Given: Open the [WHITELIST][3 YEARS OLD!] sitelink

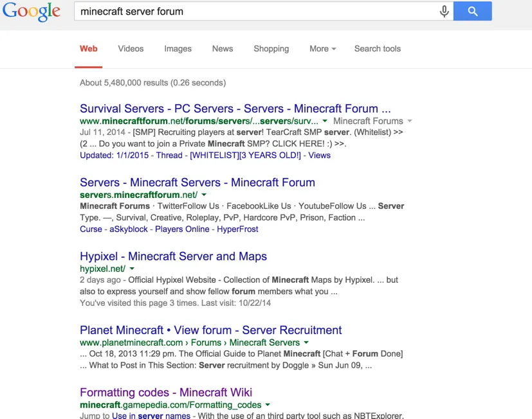Looking at the screenshot, I should pos(245,156).
